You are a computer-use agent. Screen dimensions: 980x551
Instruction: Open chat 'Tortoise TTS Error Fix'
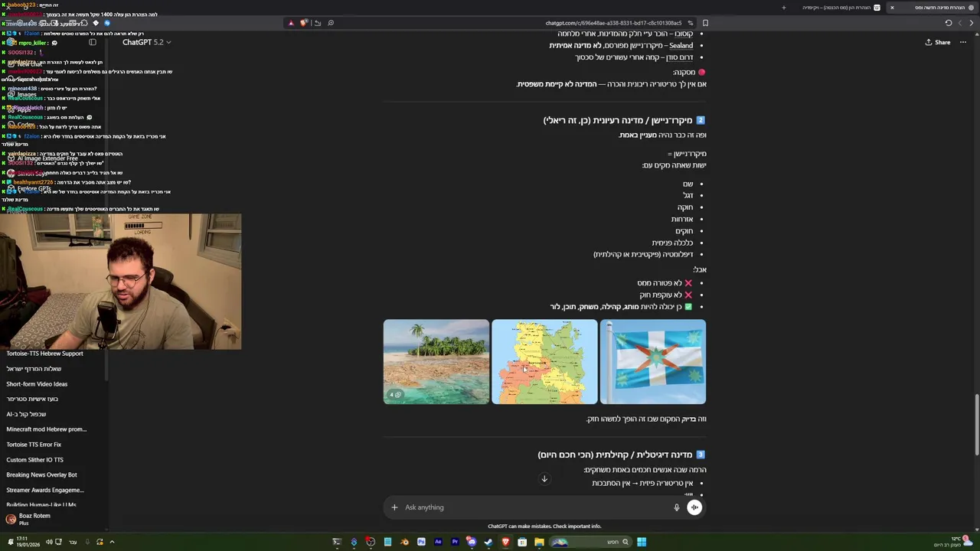(34, 445)
